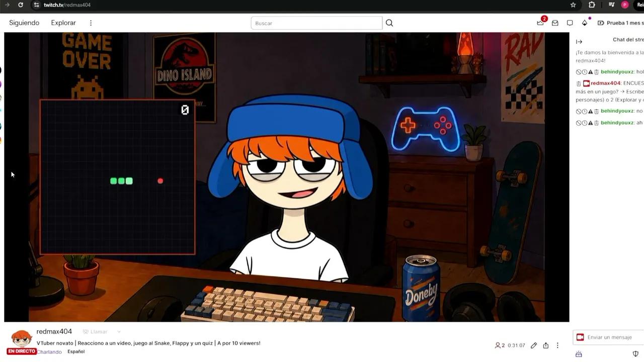Open the three-dot options beside share
The width and height of the screenshot is (644, 362).
(x=557, y=345)
